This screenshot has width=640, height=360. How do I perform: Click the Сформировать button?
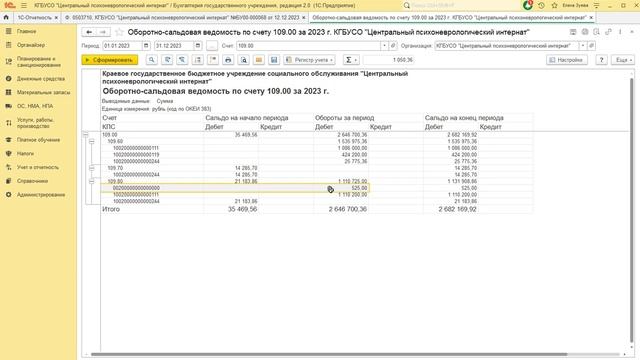(x=109, y=60)
